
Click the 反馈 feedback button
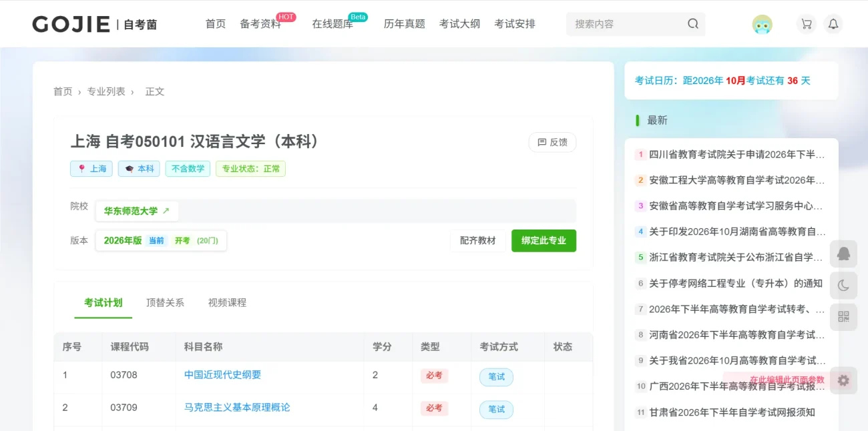click(552, 142)
